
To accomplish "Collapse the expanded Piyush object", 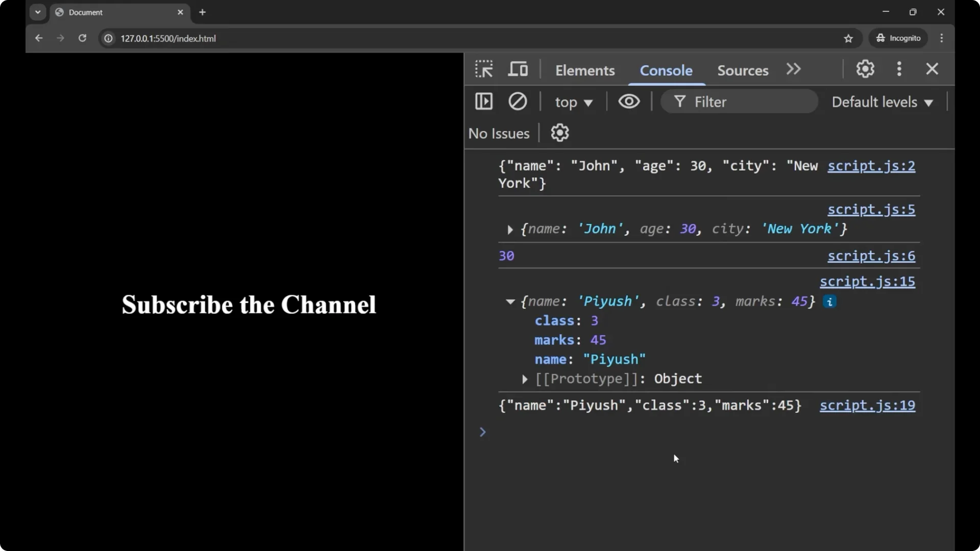I will pos(510,302).
